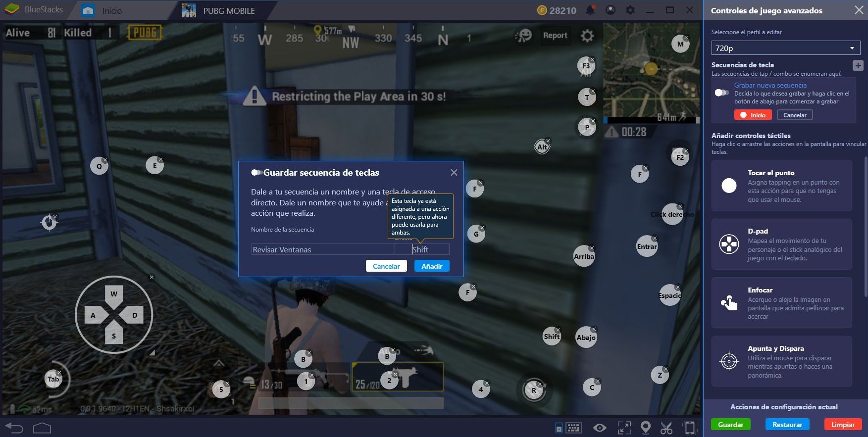Click the Android back arrow
Viewport: 868px width, 437px height.
(14, 428)
